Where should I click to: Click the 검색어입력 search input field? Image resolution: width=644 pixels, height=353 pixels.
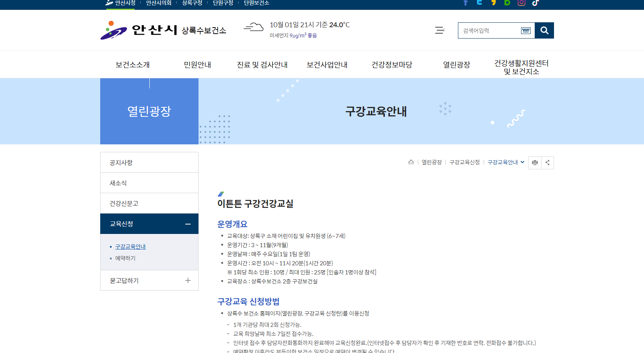[x=490, y=31]
